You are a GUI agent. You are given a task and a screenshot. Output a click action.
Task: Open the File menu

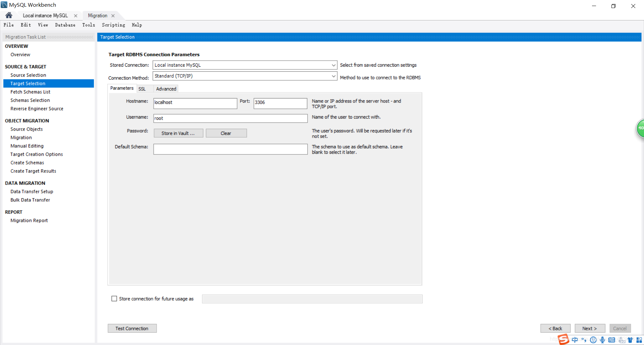point(9,25)
